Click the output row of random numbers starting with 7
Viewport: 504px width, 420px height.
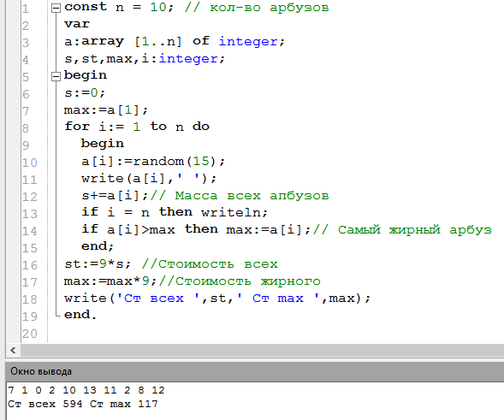[x=86, y=390]
